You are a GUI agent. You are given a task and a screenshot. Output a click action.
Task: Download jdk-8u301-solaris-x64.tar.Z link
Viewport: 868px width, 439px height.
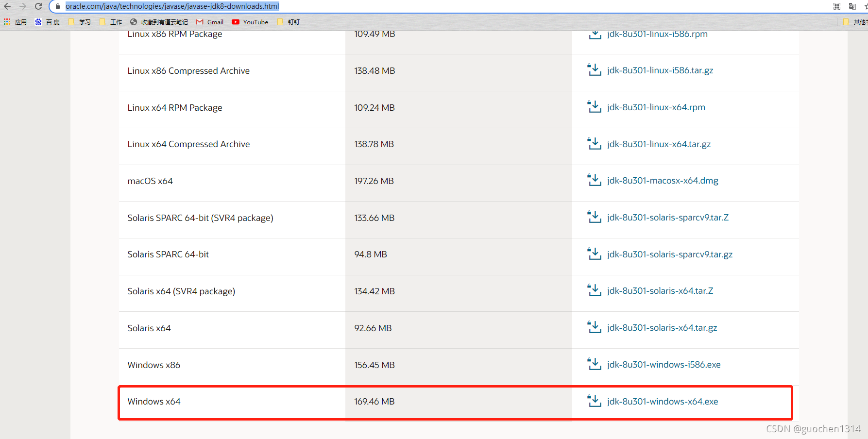point(660,291)
